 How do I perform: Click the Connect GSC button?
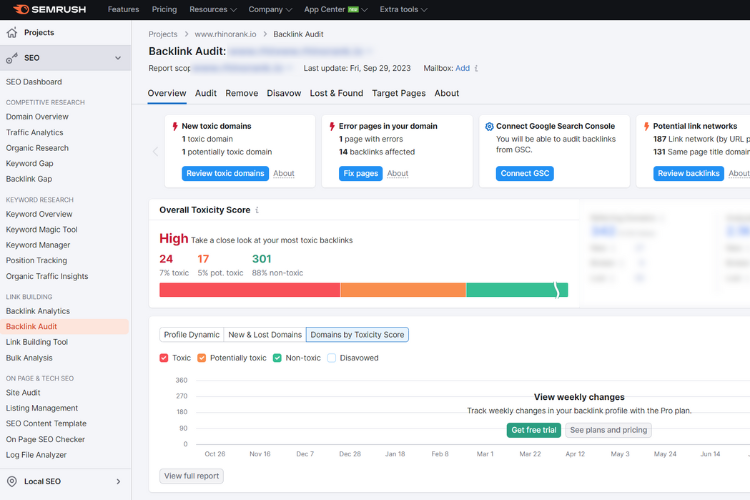click(x=525, y=173)
